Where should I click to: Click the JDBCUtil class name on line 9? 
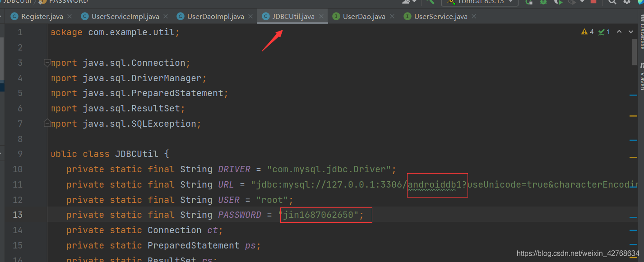coord(137,154)
